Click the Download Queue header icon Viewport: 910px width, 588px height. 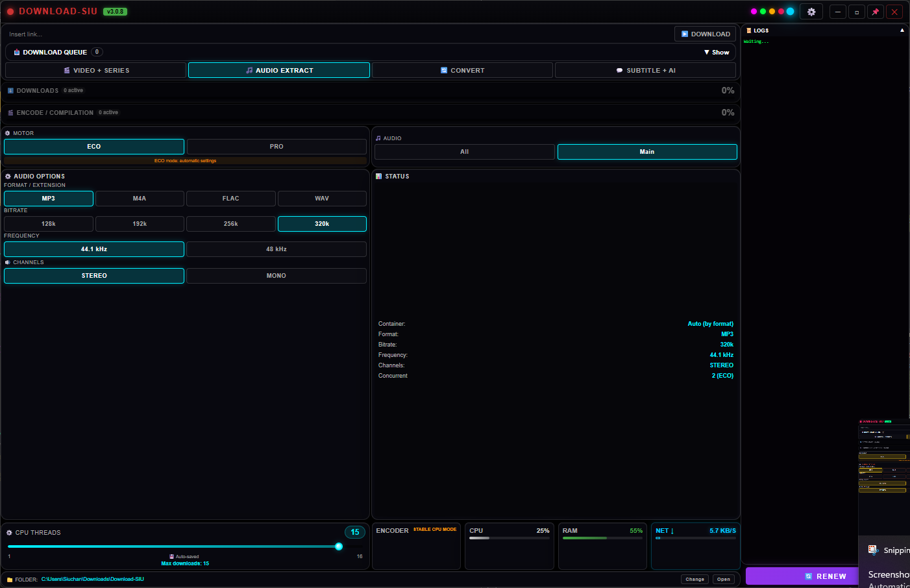click(17, 53)
